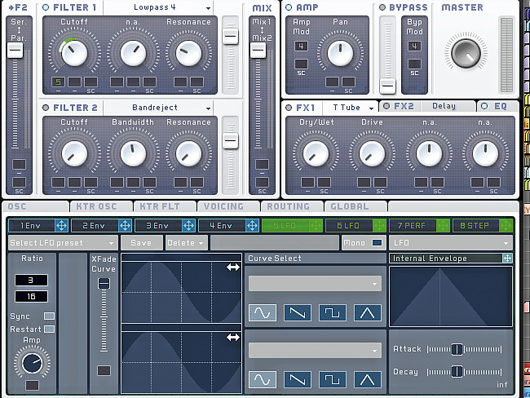Viewport: 530px width, 398px height.
Task: Click the Internal Envelope crosshair icon
Action: tap(507, 258)
